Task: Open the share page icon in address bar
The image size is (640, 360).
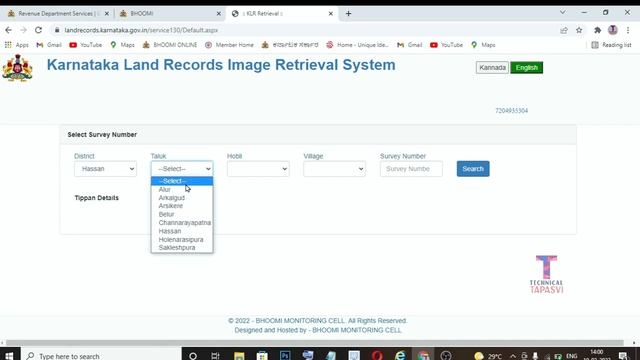Action: click(x=564, y=30)
